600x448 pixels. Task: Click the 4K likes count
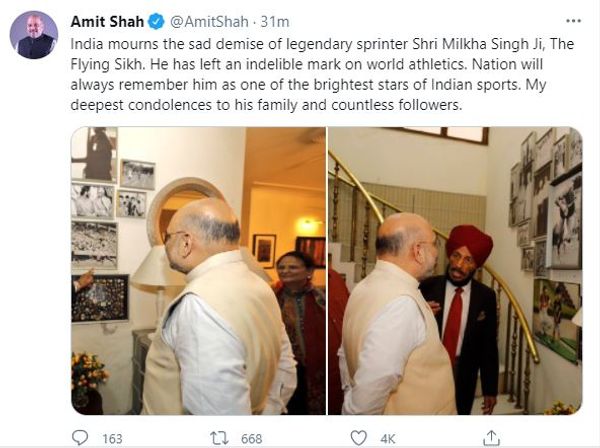pyautogui.click(x=388, y=438)
